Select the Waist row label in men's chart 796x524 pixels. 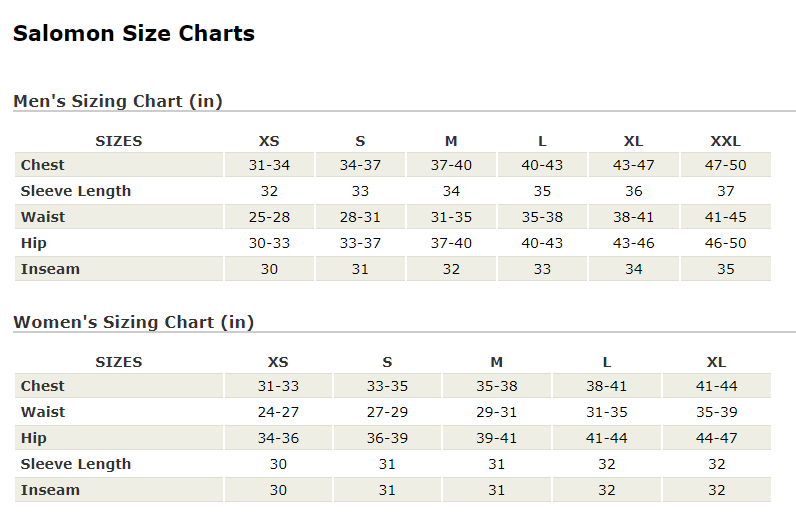tap(43, 217)
